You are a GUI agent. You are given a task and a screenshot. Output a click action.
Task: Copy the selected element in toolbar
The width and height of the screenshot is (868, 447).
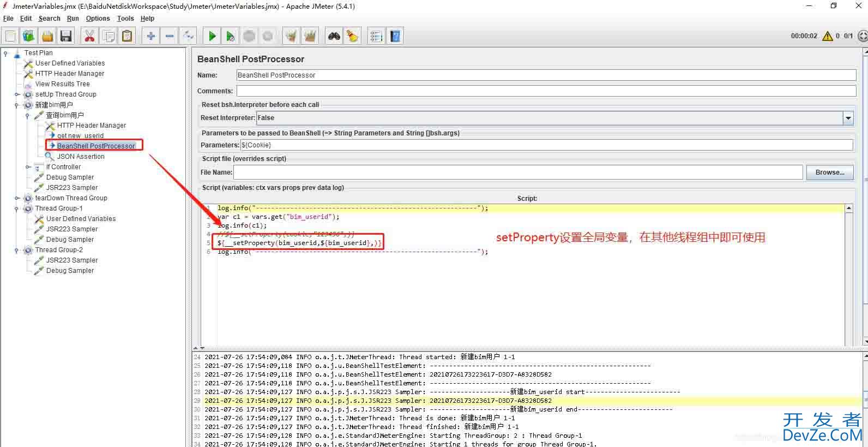tap(108, 36)
